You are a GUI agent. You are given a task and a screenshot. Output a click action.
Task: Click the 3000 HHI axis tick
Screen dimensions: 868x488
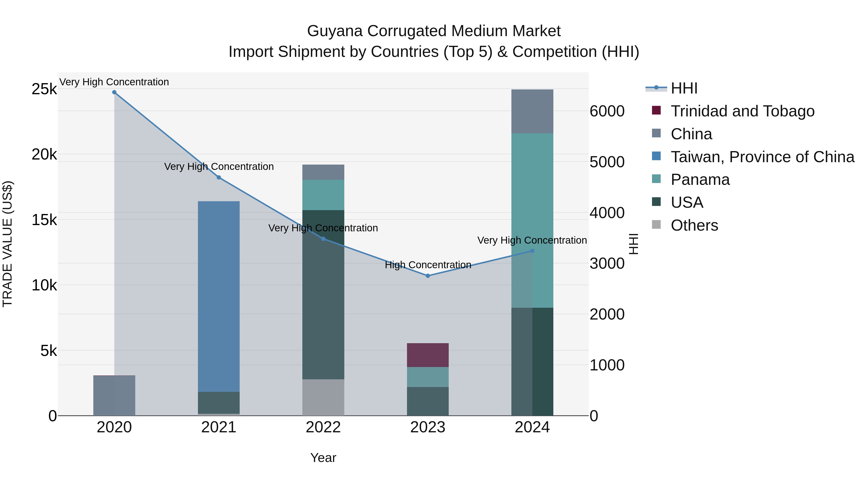click(607, 263)
